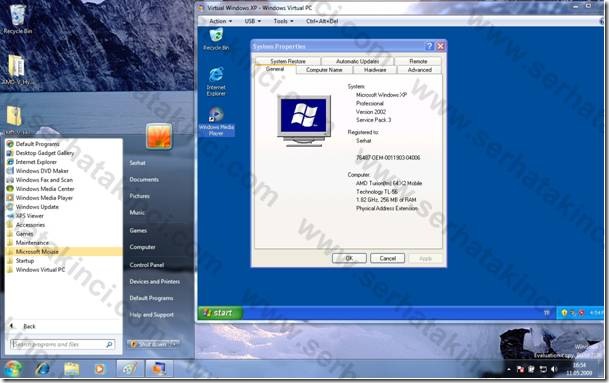Expand the Maintenance folder
This screenshot has height=383, width=609.
(32, 242)
